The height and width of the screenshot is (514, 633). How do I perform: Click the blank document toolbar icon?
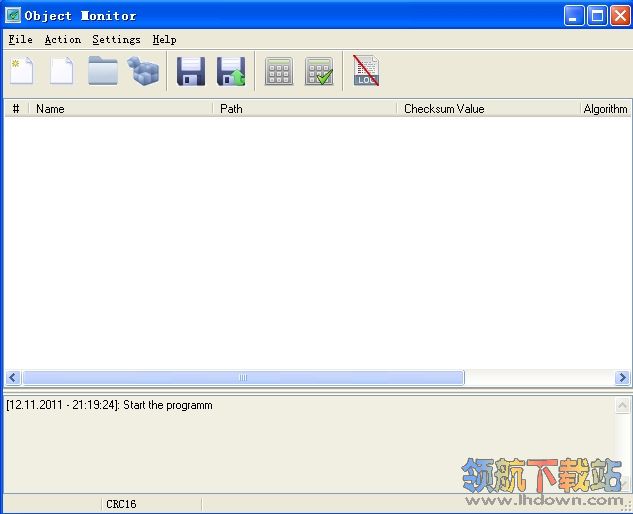[62, 71]
